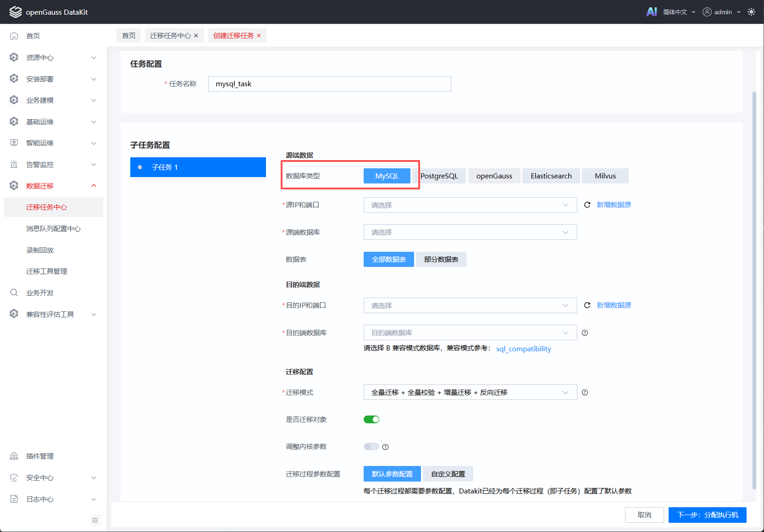This screenshot has height=532, width=764.
Task: Click 下一步：分配执行机 button
Action: click(x=708, y=515)
